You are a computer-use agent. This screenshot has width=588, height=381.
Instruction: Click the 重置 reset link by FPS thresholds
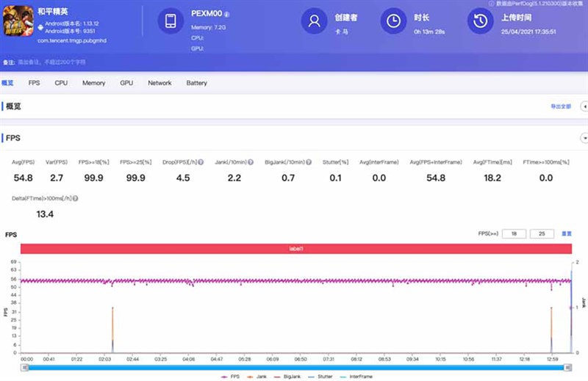coord(567,233)
